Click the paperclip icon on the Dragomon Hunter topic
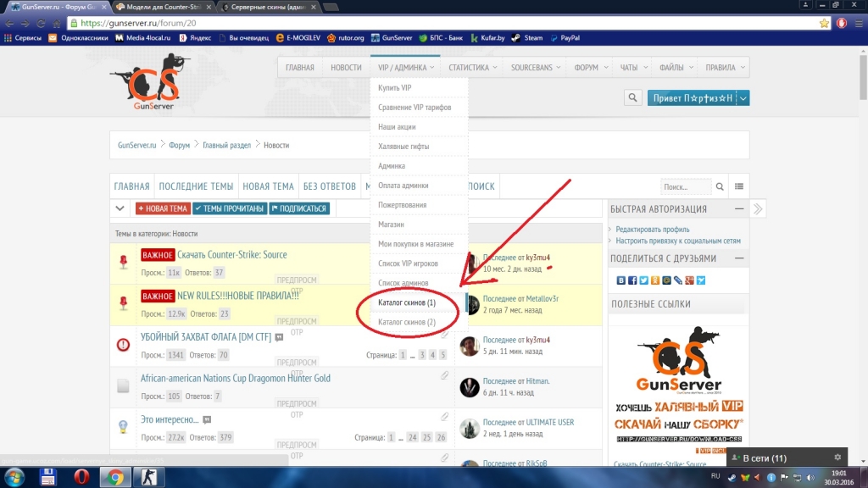 pyautogui.click(x=444, y=374)
